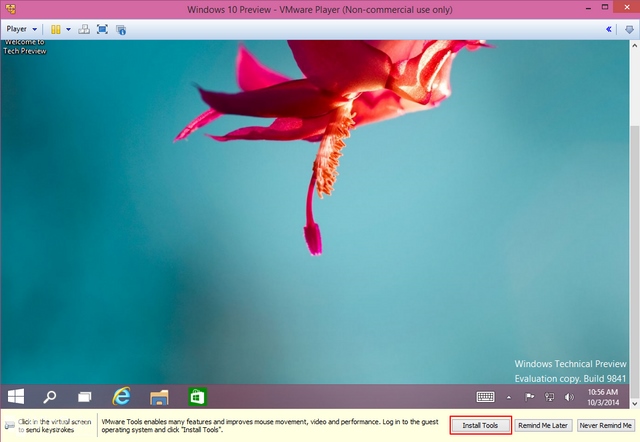Viewport: 640px width, 442px height.
Task: Click the download arrow icon in toolbar
Action: point(629,29)
